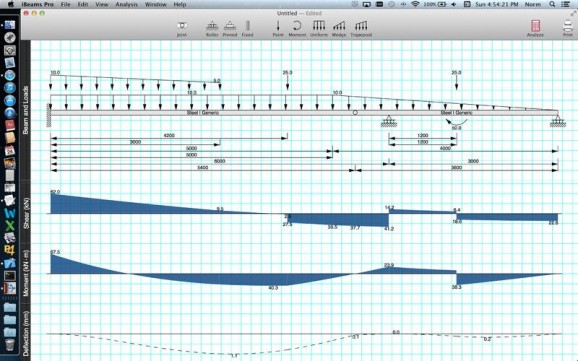Activate the Point load tool
Image resolution: width=578 pixels, height=361 pixels.
pos(278,28)
